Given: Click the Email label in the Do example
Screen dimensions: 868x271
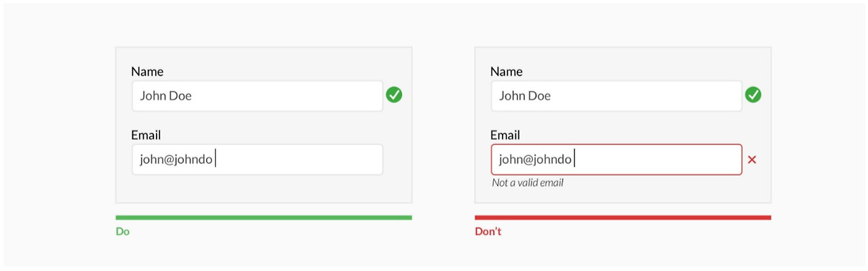Looking at the screenshot, I should [146, 135].
